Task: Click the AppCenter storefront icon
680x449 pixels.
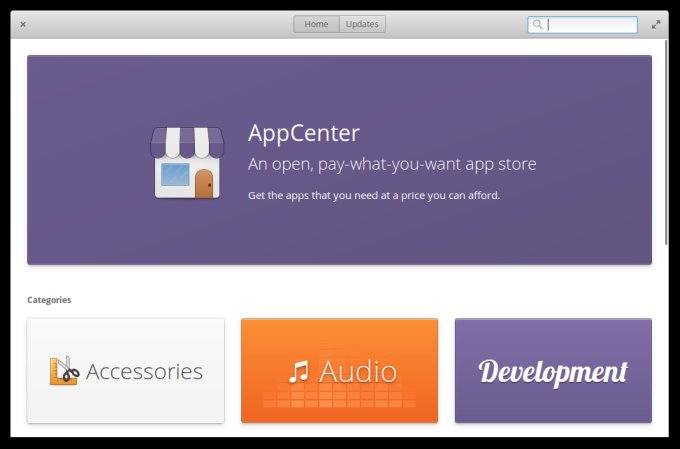Action: (187, 163)
